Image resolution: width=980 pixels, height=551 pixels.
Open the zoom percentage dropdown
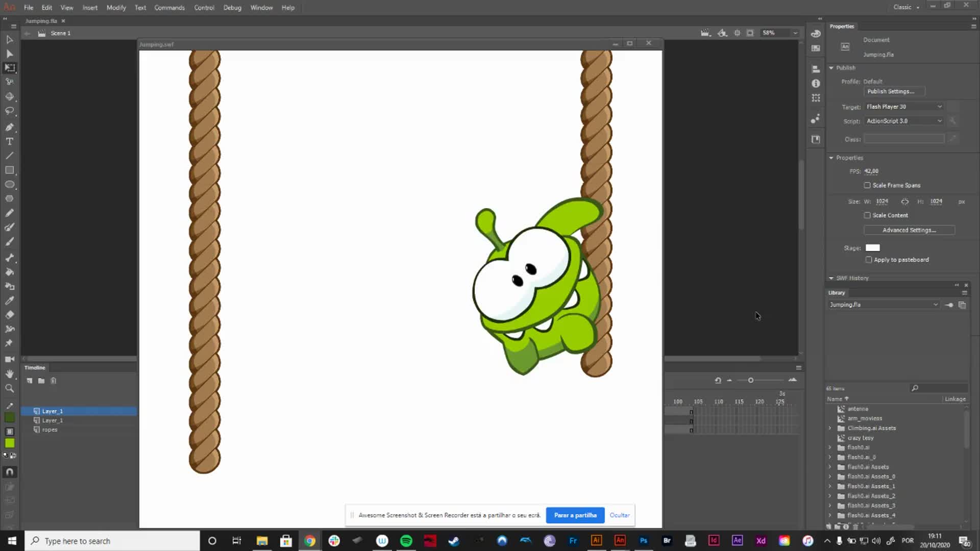click(x=795, y=33)
